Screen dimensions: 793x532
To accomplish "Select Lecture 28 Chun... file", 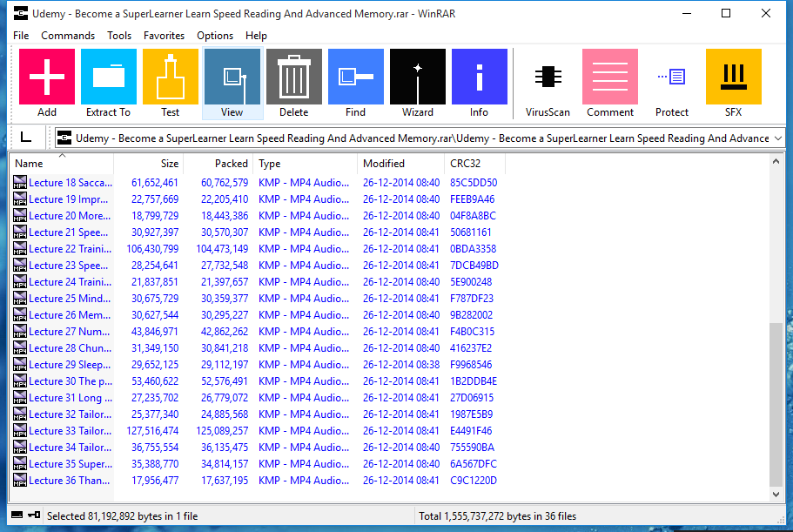I will tap(70, 348).
